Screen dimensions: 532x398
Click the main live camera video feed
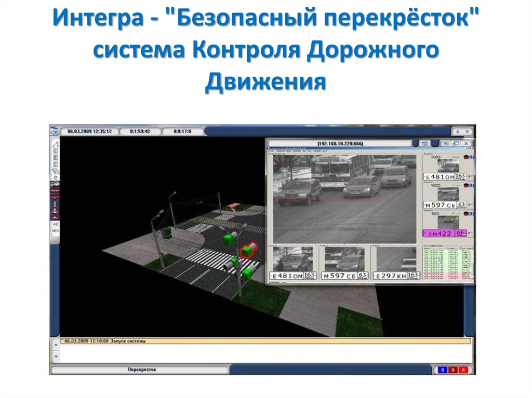pos(344,199)
